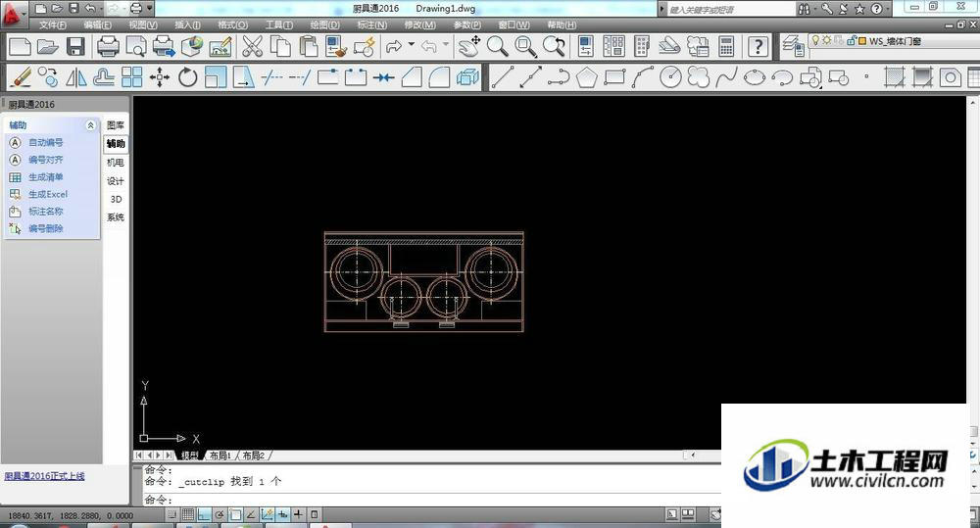Click the Publish icon in the main toolbar
This screenshot has width=980, height=528.
(x=164, y=46)
